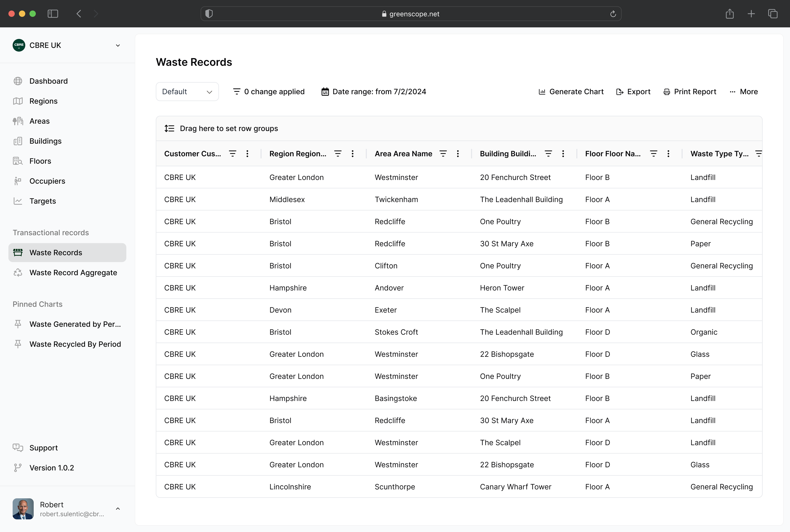The image size is (790, 532).
Task: Sort by Area Area Name header
Action: click(x=403, y=154)
